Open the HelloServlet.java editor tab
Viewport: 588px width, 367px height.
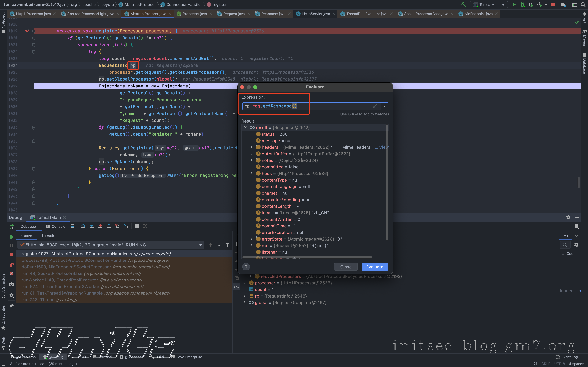[316, 14]
